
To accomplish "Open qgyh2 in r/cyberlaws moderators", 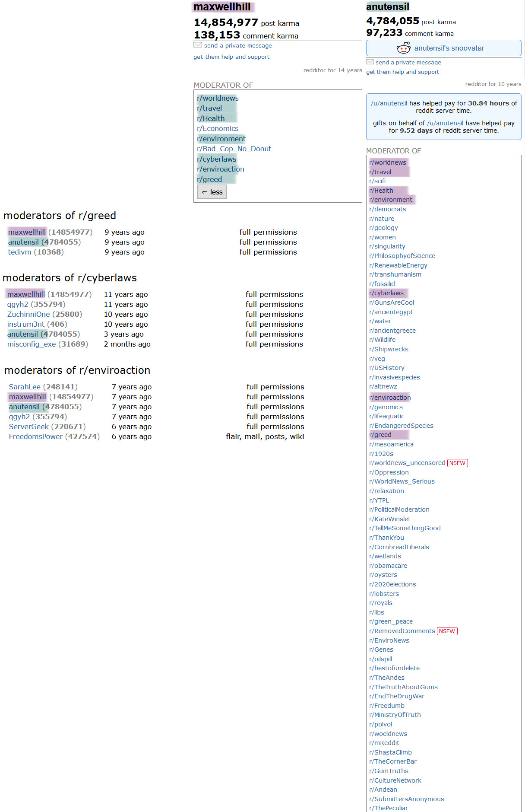I will tap(17, 304).
